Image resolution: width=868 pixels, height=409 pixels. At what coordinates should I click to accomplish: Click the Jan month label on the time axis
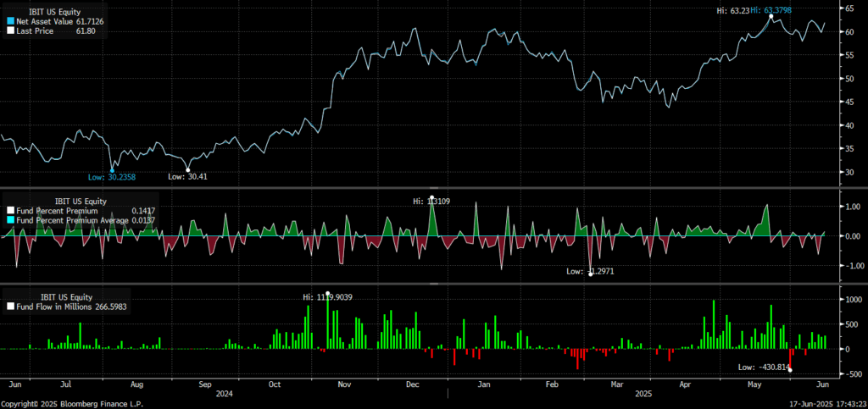(484, 384)
